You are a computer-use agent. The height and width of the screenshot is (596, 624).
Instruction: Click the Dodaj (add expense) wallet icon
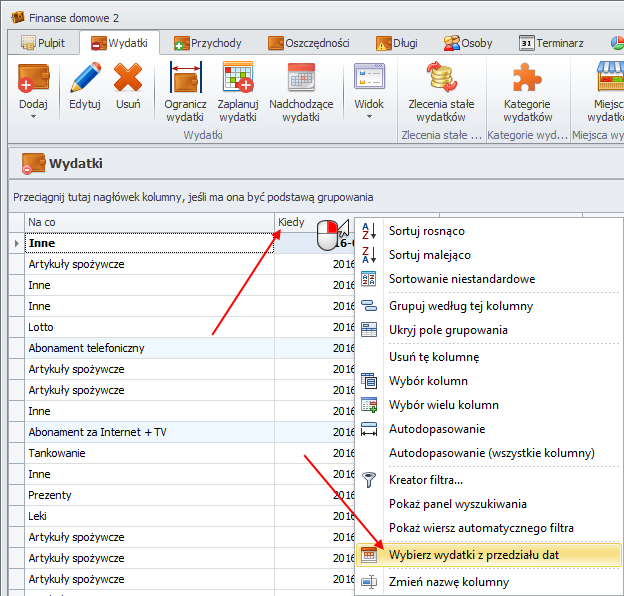pos(33,78)
